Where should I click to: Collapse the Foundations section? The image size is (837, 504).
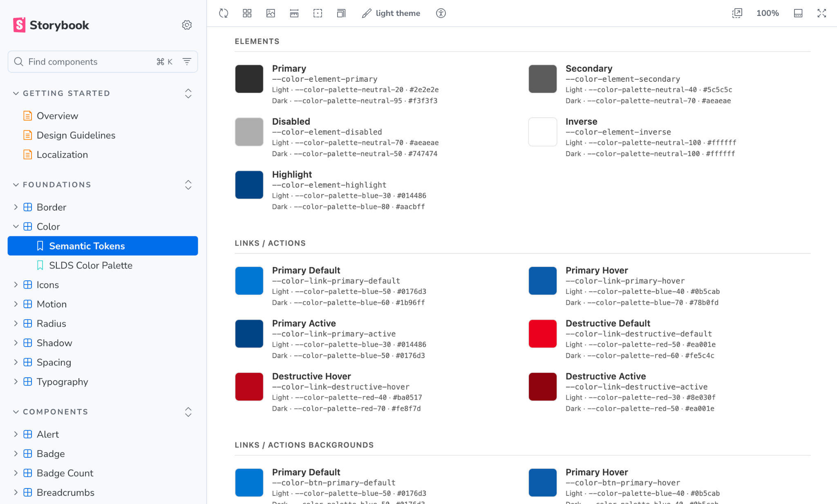click(52, 185)
